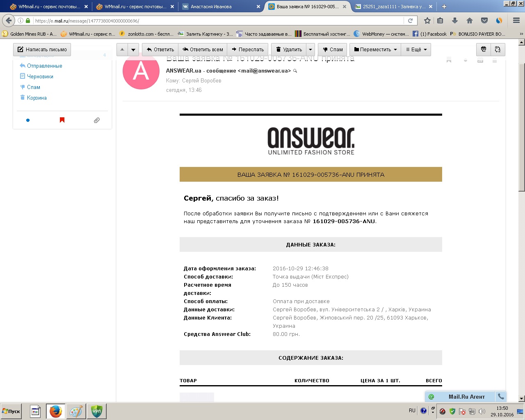Click the page vertical scrollbar thumb
525x420 pixels.
[522, 127]
